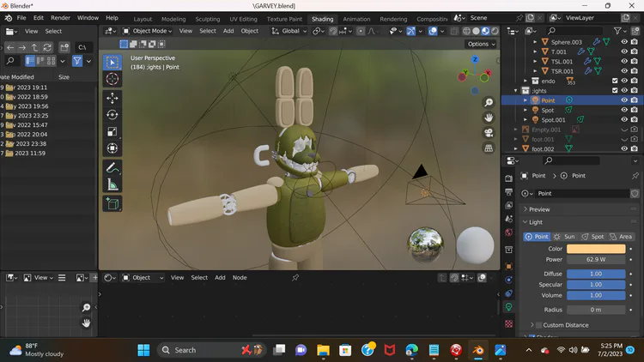Open the File menu
Viewport: 644px width, 362px height.
pyautogui.click(x=21, y=18)
